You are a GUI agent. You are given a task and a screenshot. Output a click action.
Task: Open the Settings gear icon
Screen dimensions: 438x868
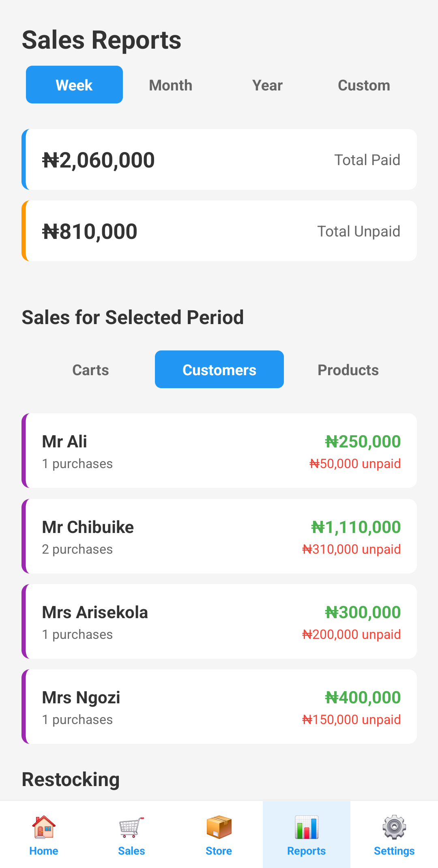[x=394, y=827]
